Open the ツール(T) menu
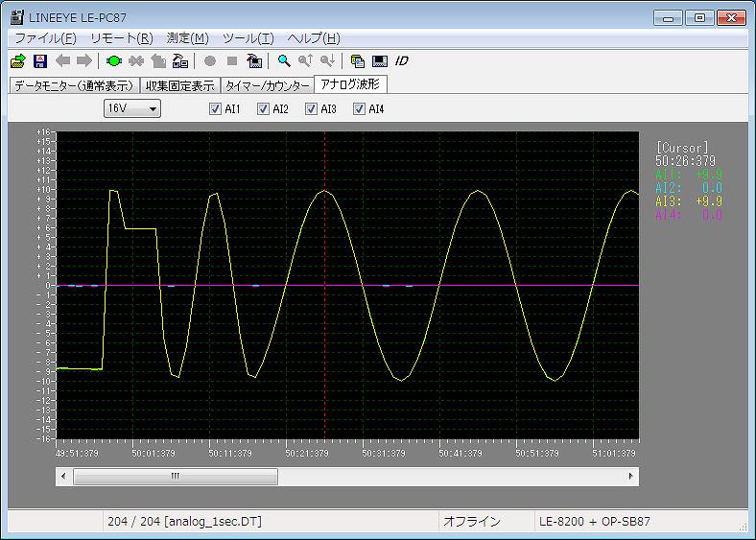Image resolution: width=756 pixels, height=540 pixels. (x=248, y=38)
